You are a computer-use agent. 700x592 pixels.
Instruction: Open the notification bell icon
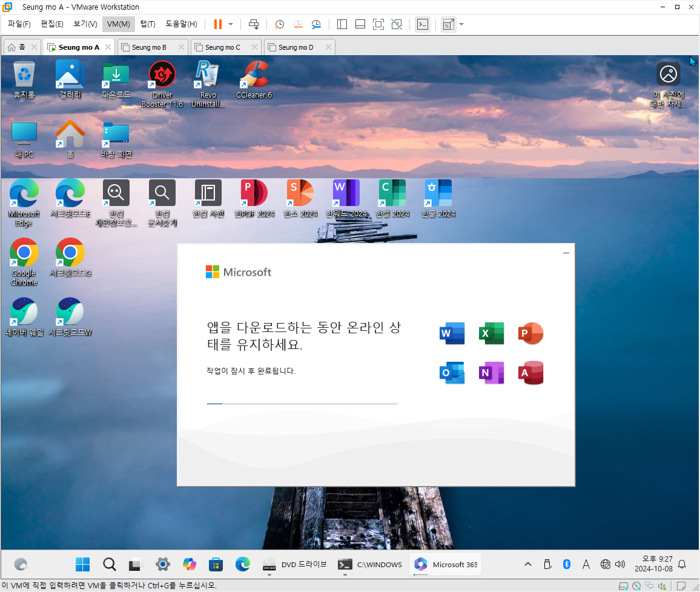pyautogui.click(x=682, y=564)
